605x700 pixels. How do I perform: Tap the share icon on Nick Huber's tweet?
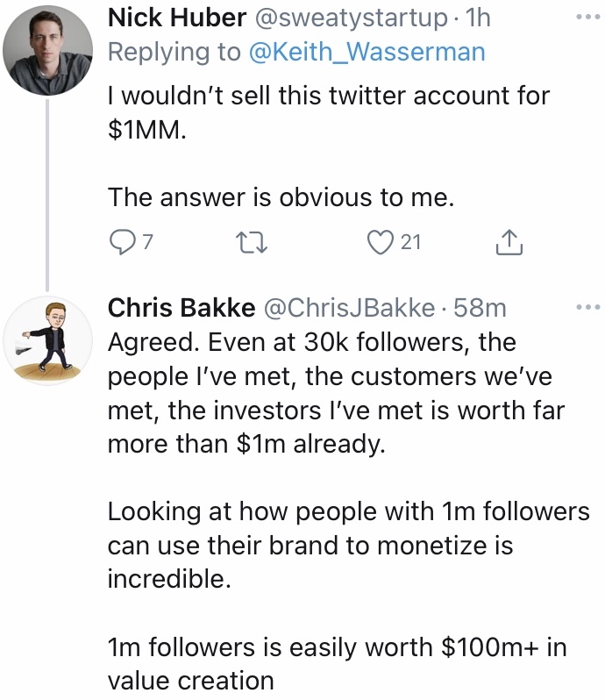click(x=509, y=243)
